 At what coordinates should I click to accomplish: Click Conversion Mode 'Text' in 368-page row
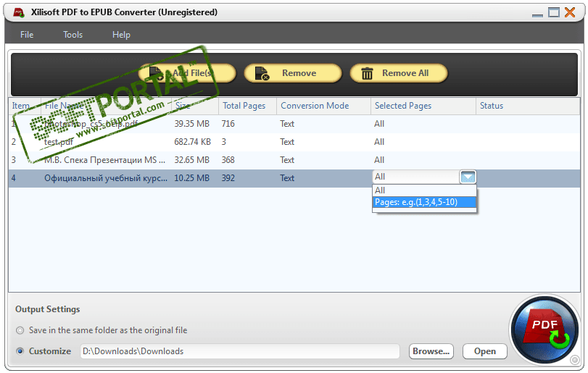click(287, 160)
